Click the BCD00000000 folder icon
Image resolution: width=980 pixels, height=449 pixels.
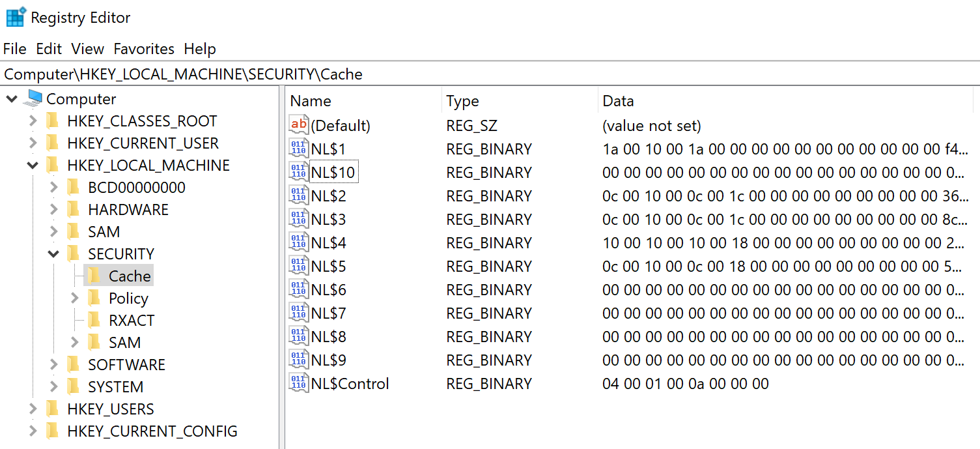click(72, 187)
